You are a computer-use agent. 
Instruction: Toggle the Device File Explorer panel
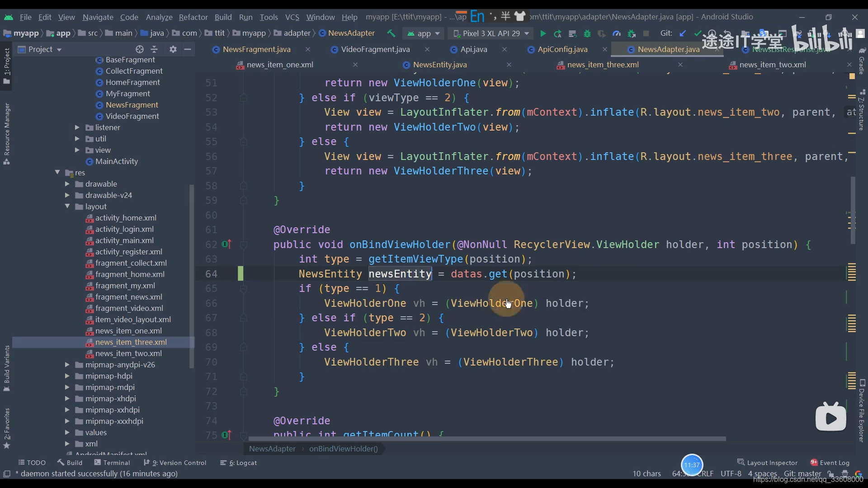click(x=862, y=411)
